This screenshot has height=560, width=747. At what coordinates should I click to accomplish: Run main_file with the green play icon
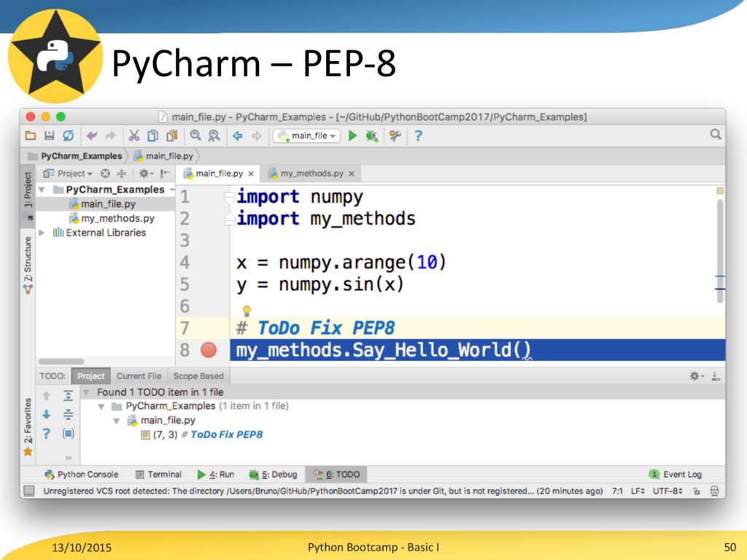coord(352,136)
